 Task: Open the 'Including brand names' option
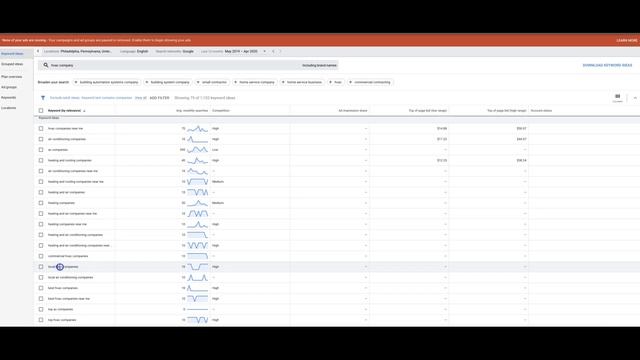pos(319,65)
